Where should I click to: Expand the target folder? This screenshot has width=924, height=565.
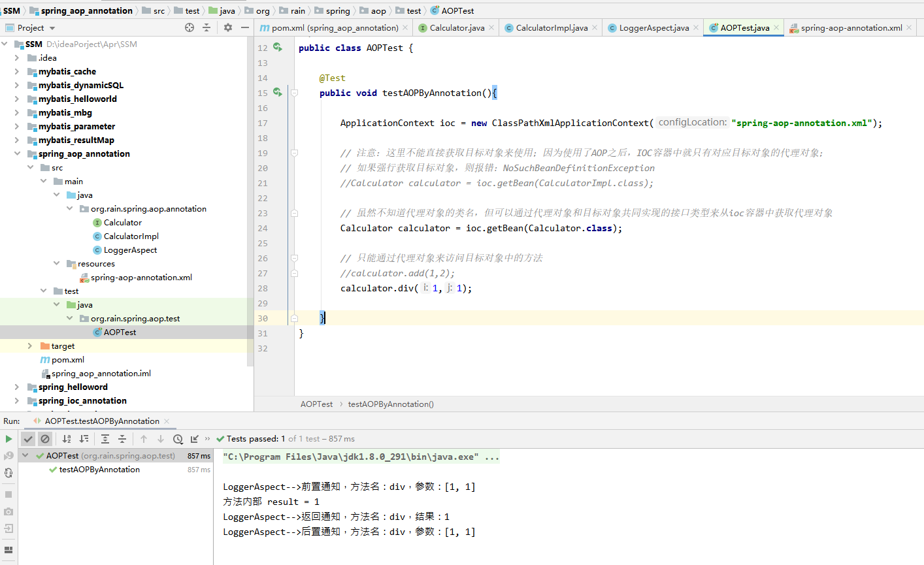(x=30, y=346)
